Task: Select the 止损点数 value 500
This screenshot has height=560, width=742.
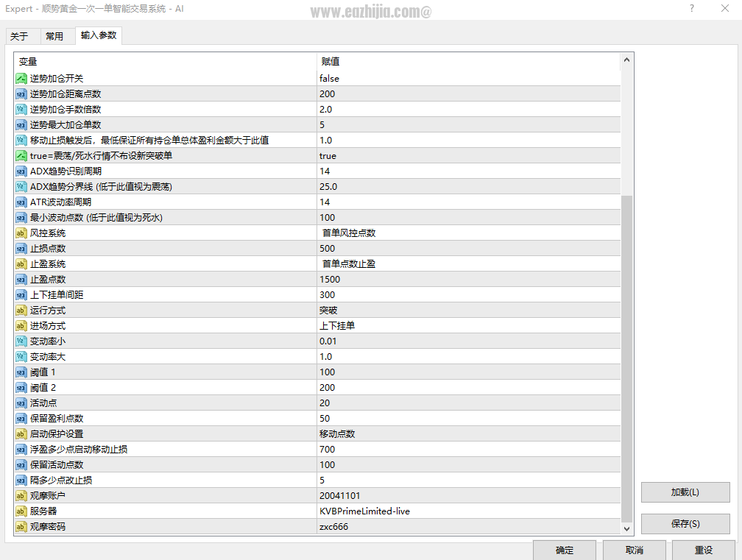Action: point(327,248)
